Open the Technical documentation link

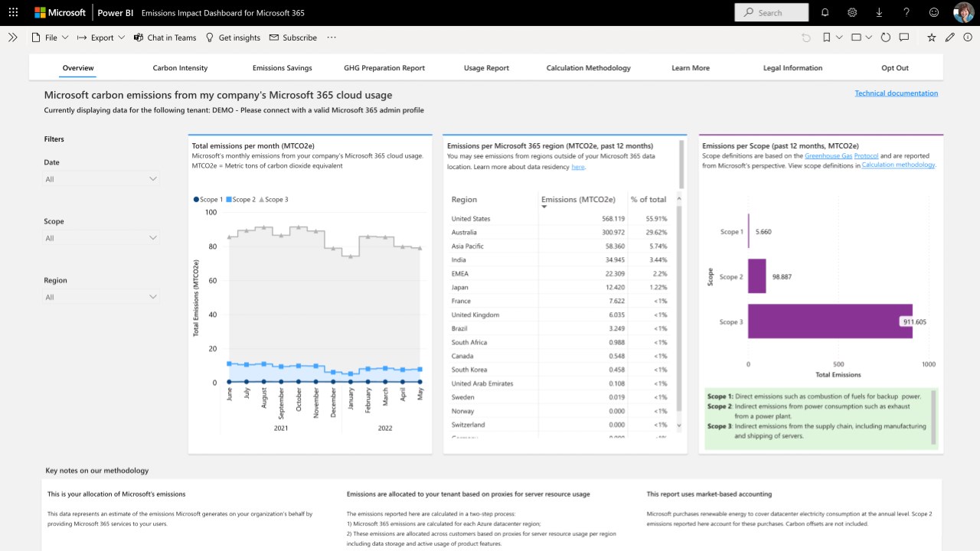click(897, 93)
